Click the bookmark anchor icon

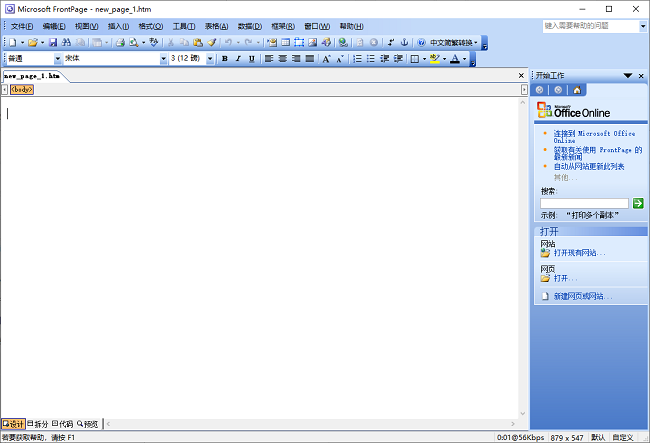(405, 43)
